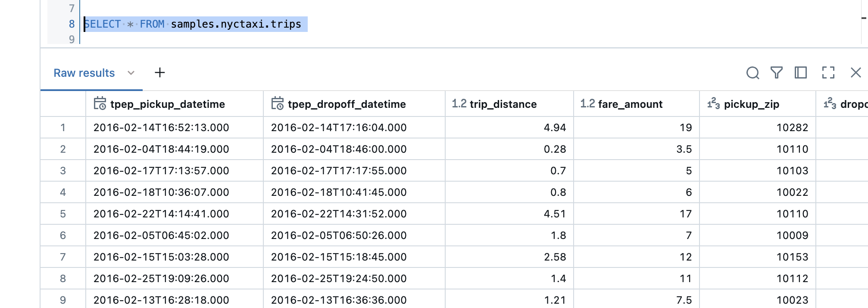Add a new visualization with plus icon
868x308 pixels.
click(160, 73)
